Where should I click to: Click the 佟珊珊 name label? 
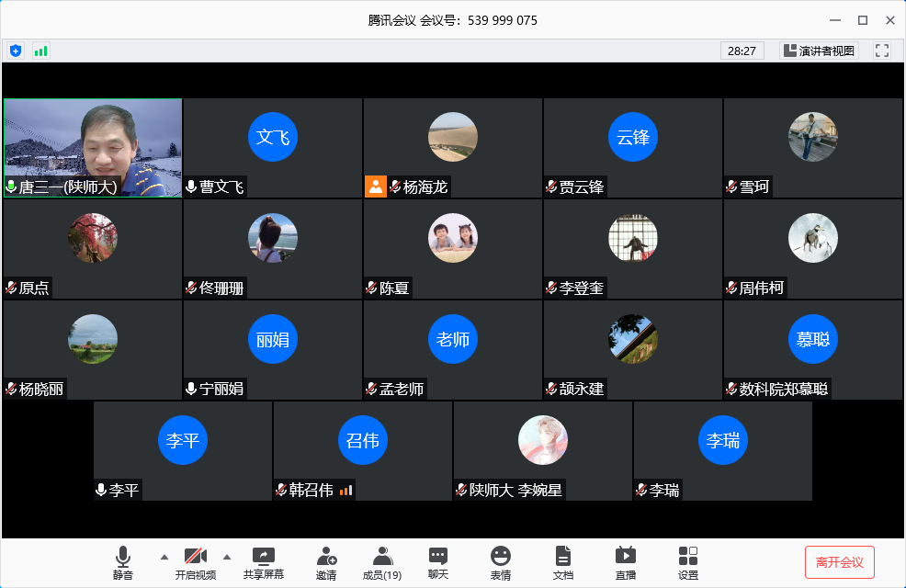[221, 288]
